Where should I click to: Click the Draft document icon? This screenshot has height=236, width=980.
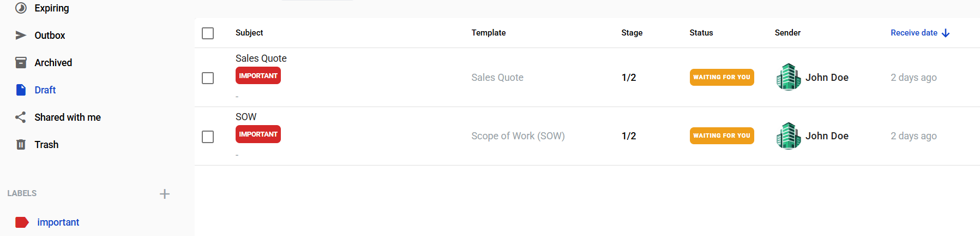pos(21,90)
